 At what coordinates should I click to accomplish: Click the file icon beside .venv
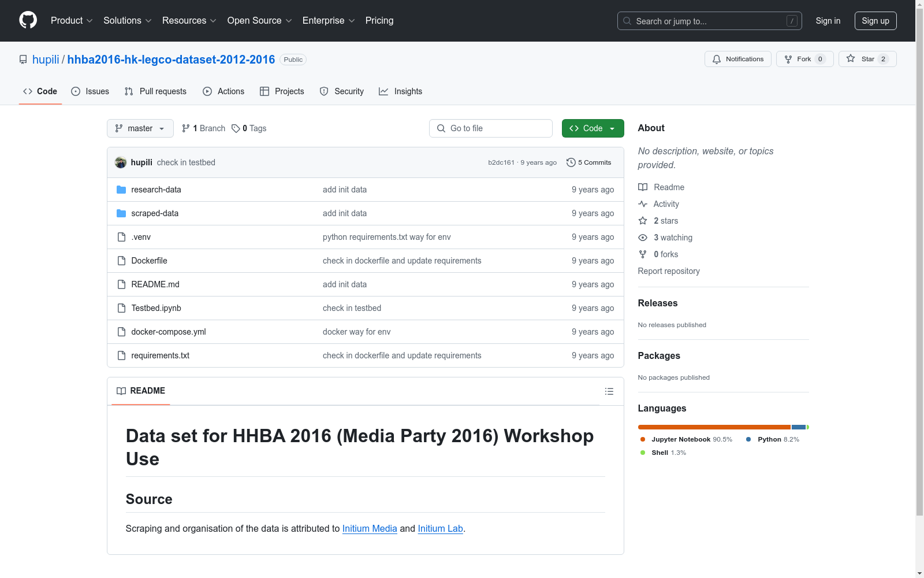pos(121,237)
